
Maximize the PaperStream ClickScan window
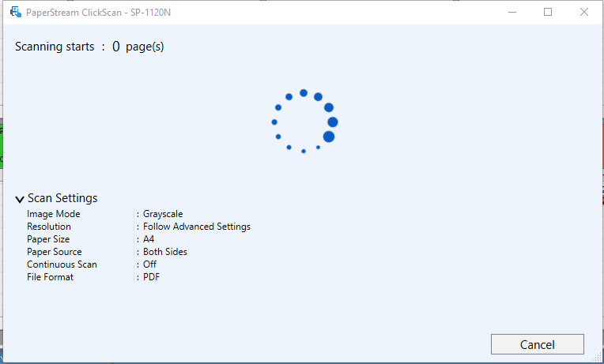click(548, 12)
